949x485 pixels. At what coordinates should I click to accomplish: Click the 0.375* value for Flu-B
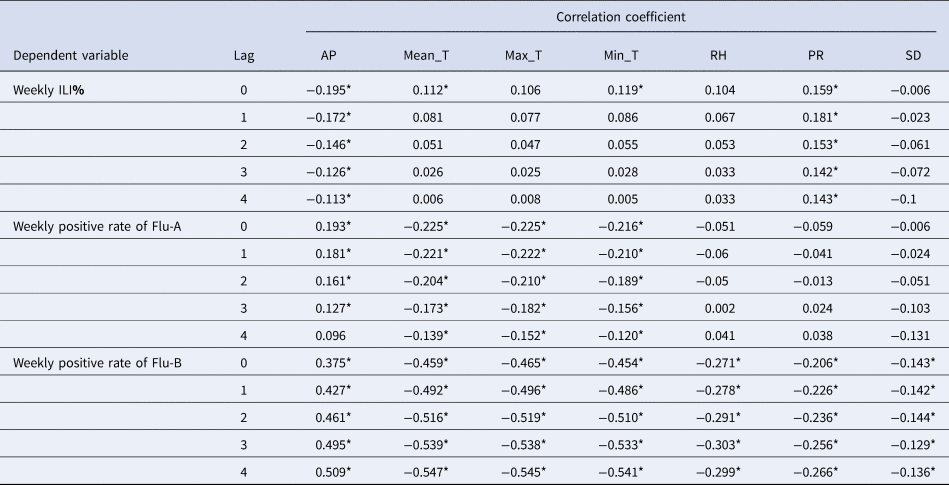(330, 361)
